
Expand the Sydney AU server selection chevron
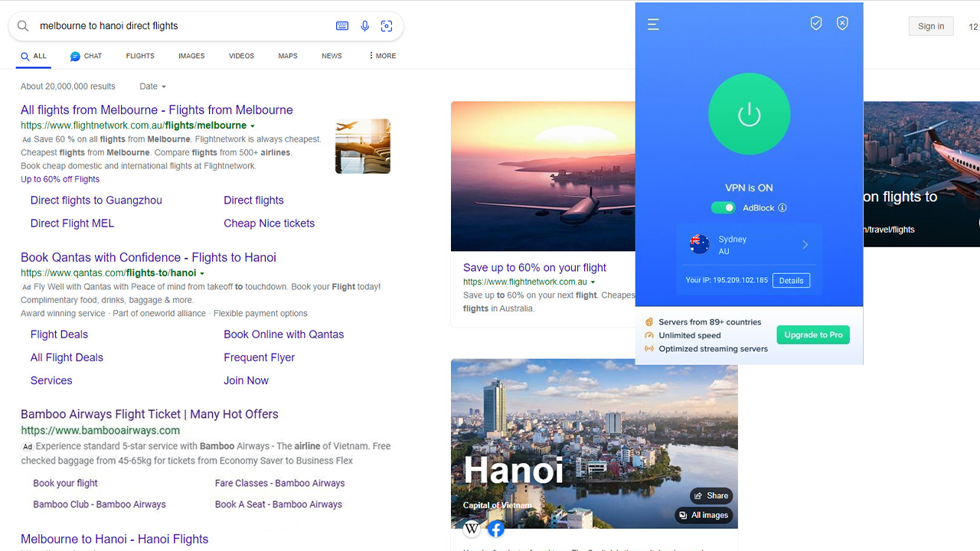coord(805,245)
